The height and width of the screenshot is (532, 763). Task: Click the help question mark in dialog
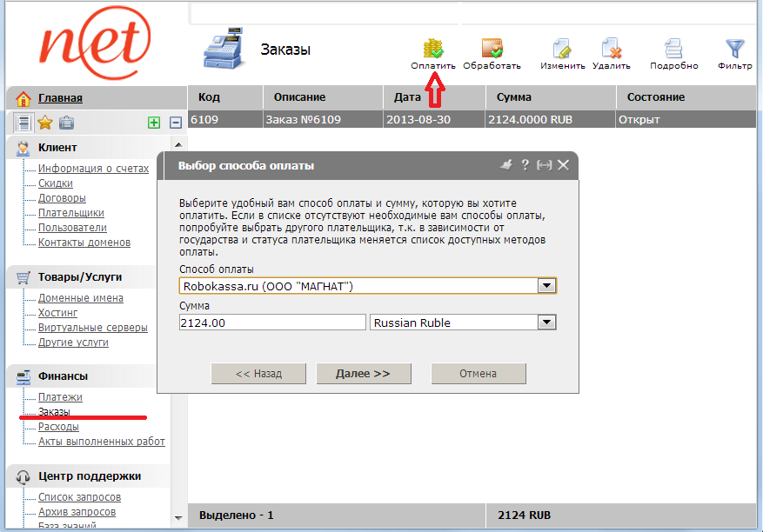pyautogui.click(x=525, y=165)
